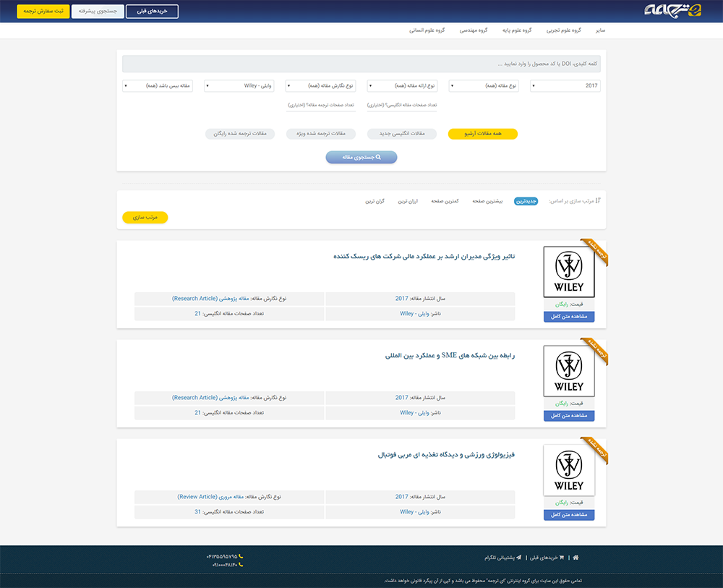
Task: Click the keyword/DOI search input field
Action: pyautogui.click(x=361, y=64)
